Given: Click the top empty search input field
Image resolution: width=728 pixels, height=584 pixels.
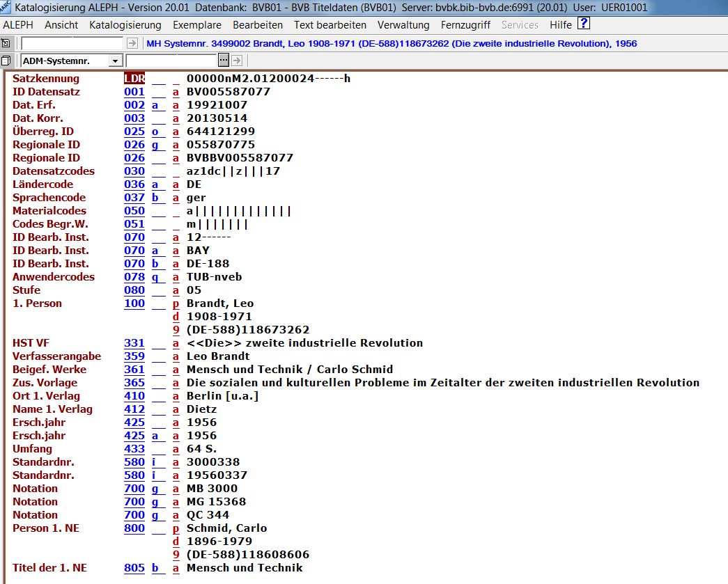Looking at the screenshot, I should tap(72, 43).
